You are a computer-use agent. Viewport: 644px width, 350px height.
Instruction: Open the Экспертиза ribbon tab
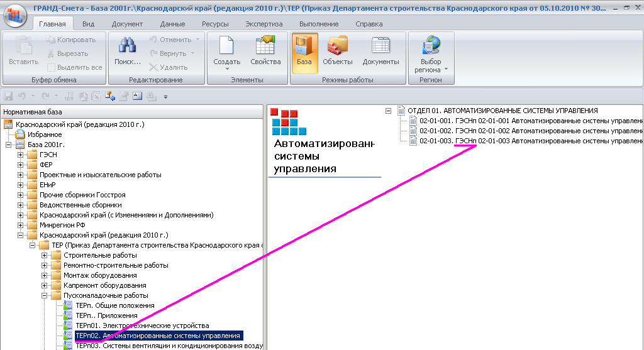(x=264, y=24)
